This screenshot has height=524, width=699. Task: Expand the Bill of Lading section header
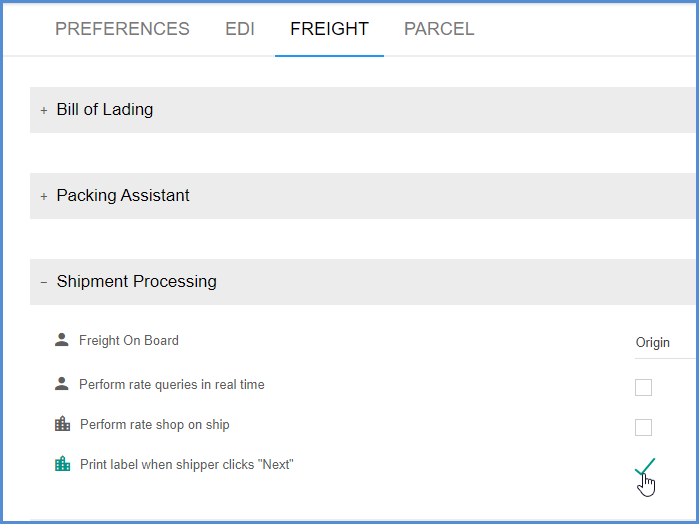click(364, 110)
